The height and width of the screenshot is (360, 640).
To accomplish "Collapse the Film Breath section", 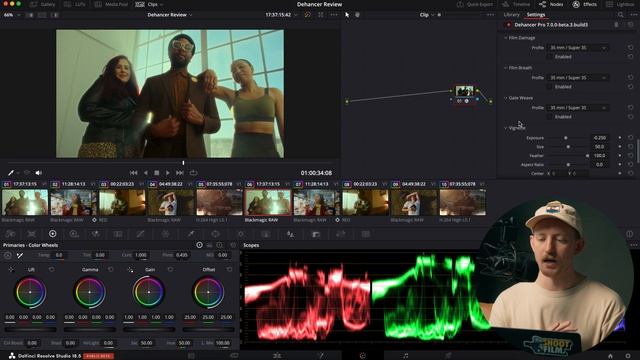I will tap(506, 68).
